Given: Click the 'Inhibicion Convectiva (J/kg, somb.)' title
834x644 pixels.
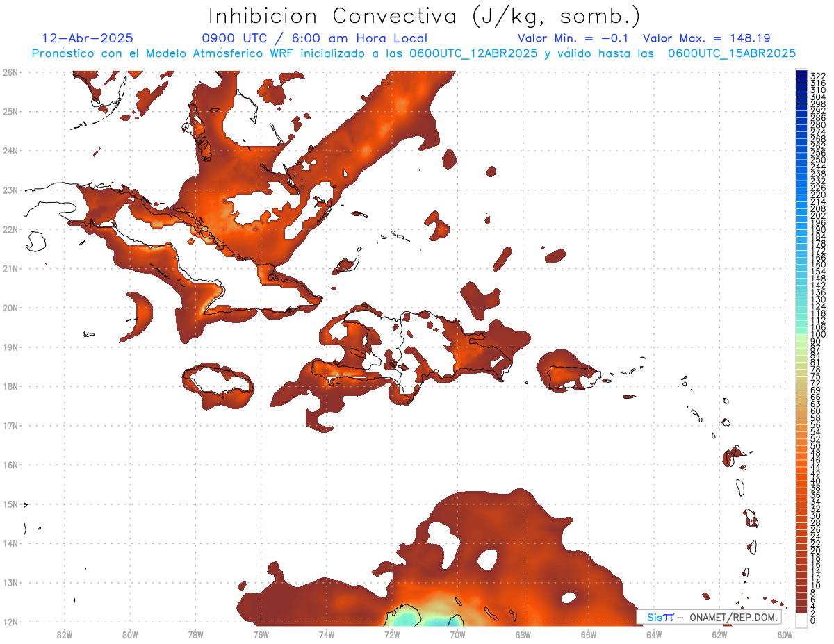Looking at the screenshot, I should coord(425,16).
